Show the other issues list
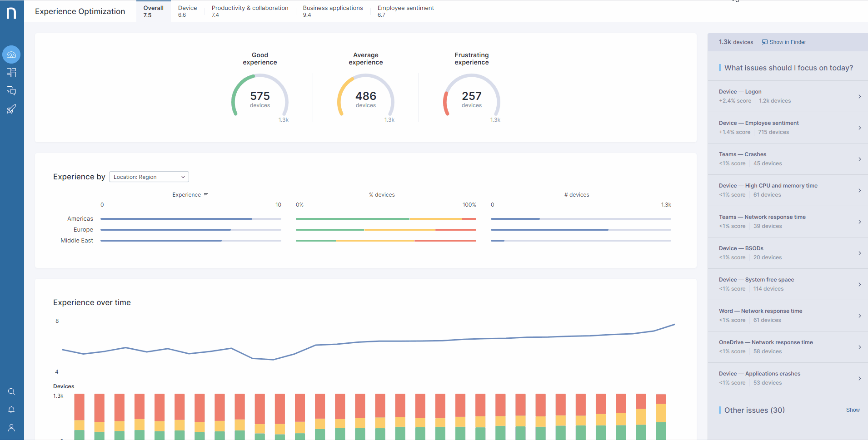The width and height of the screenshot is (868, 440). (853, 410)
